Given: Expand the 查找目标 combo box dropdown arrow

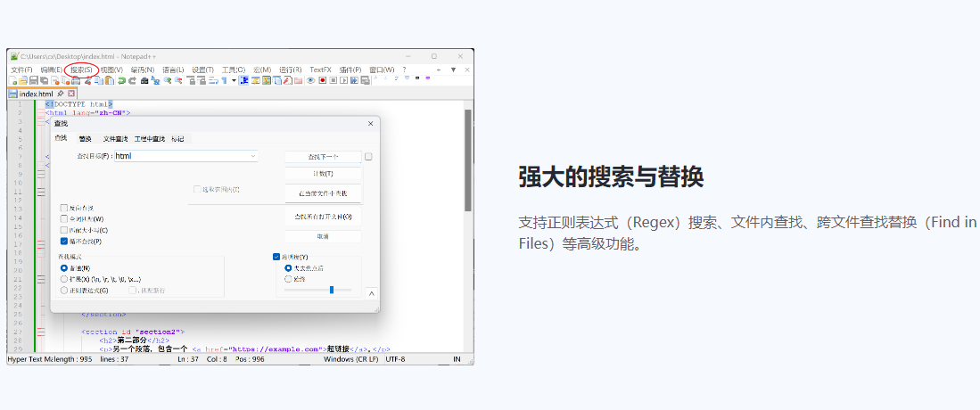Looking at the screenshot, I should [253, 156].
